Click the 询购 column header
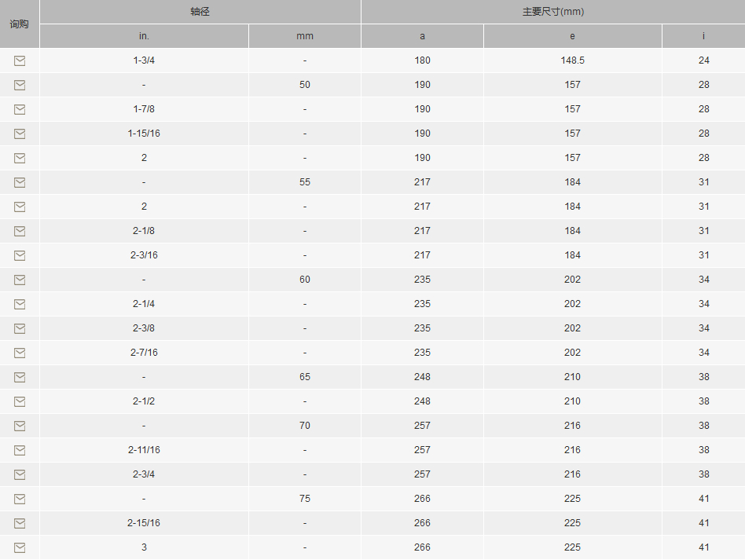Image resolution: width=745 pixels, height=560 pixels. click(x=20, y=24)
